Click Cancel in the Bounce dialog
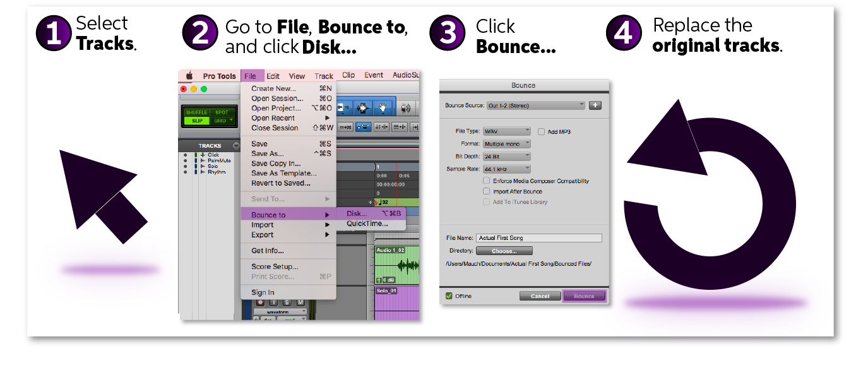 tap(540, 296)
